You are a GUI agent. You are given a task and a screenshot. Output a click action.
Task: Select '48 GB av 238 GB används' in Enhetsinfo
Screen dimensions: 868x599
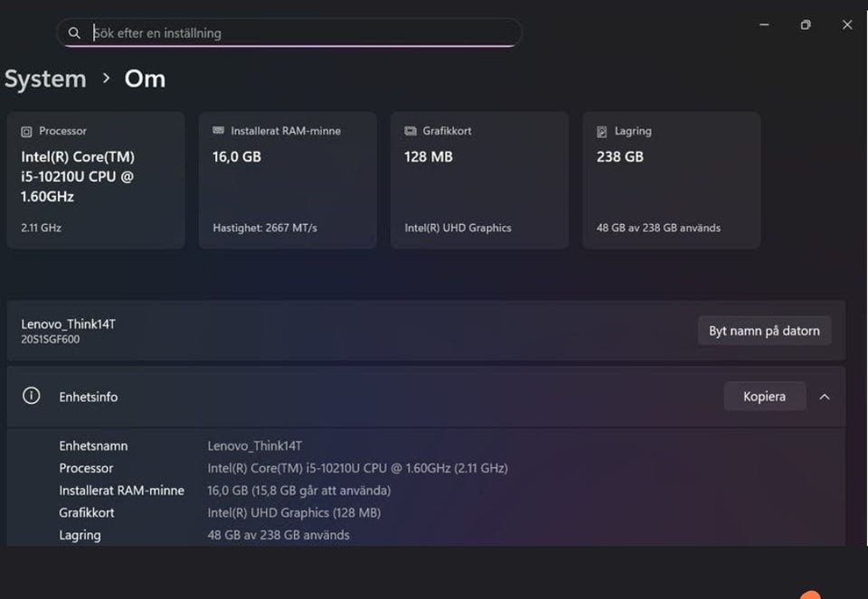278,535
